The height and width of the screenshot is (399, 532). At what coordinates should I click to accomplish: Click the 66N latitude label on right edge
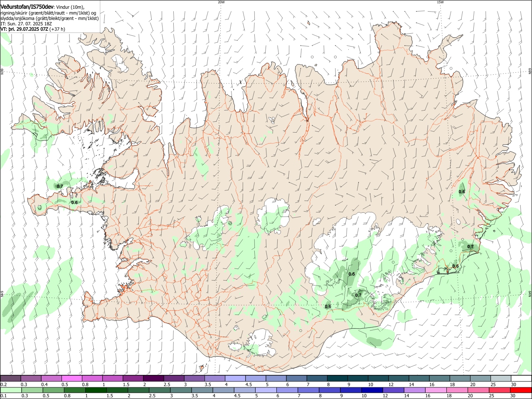click(530, 72)
